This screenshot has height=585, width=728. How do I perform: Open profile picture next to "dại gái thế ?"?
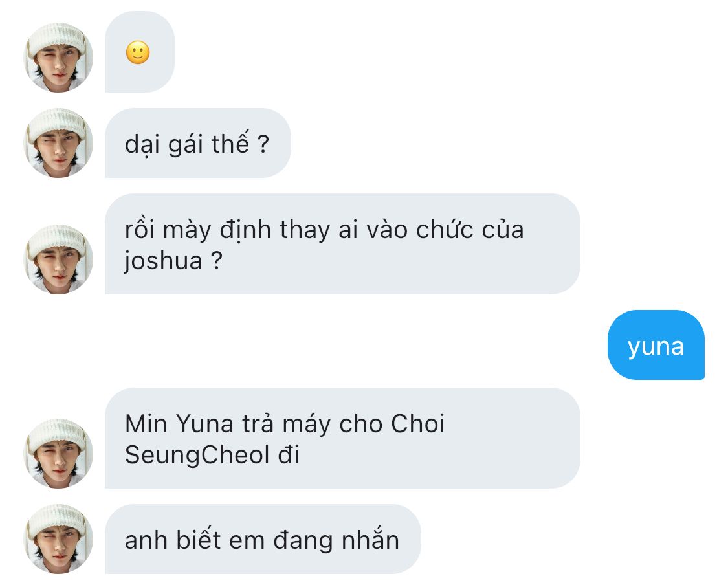pos(59,143)
